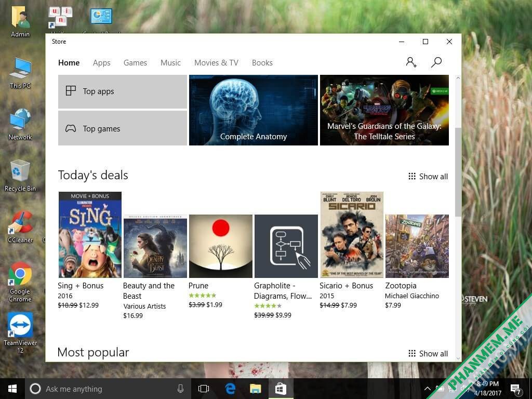
Task: Open the Beauty and the Beast album cover
Action: (155, 246)
